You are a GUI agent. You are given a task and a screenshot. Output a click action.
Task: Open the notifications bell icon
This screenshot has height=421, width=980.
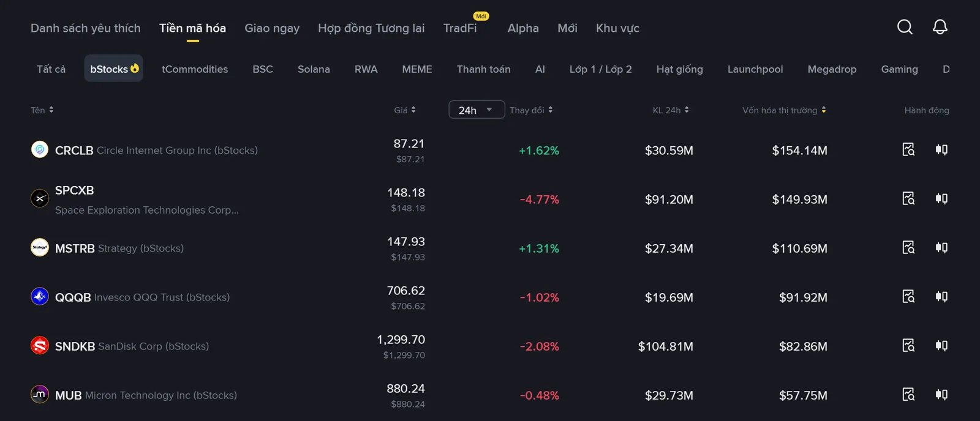(940, 27)
